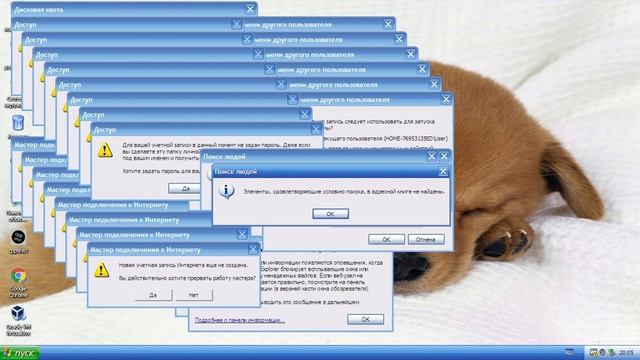
Task: Click text "Хотите задать пароль" in Доступ dialog
Action: (x=161, y=171)
